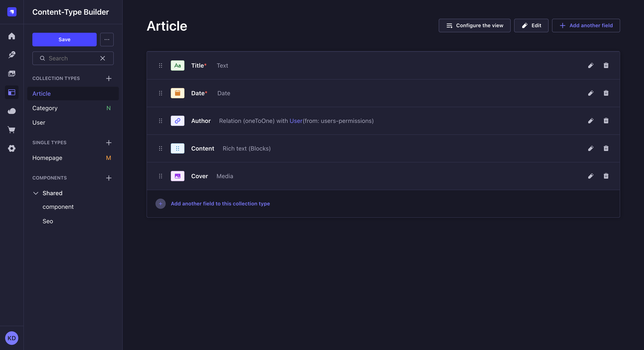Create a new component using the plus icon
644x350 pixels.
coord(109,178)
